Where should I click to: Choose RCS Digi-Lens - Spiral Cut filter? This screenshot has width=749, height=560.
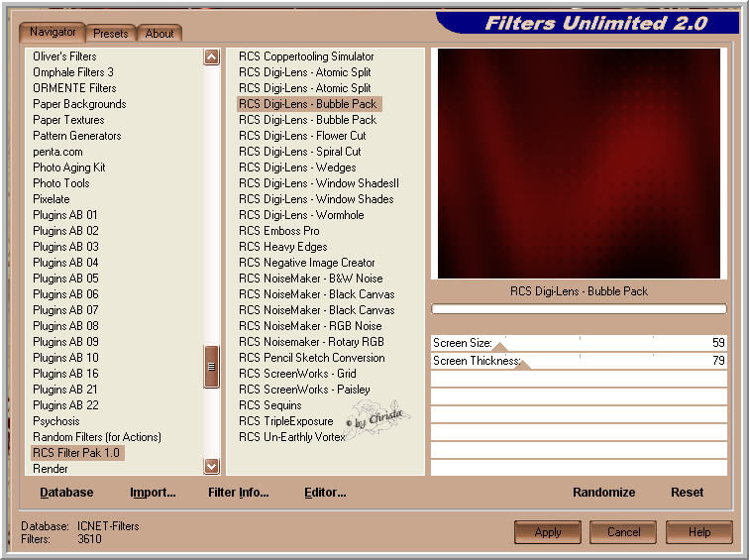click(x=300, y=152)
